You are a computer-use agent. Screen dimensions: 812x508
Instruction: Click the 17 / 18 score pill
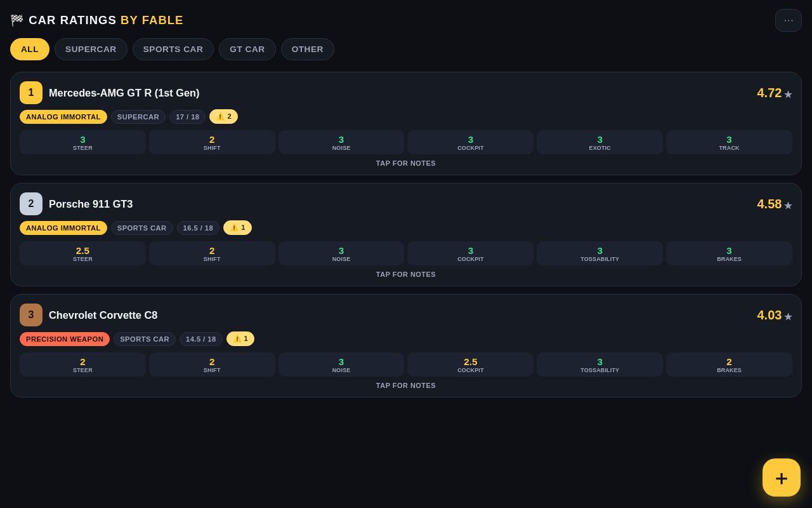(x=188, y=117)
